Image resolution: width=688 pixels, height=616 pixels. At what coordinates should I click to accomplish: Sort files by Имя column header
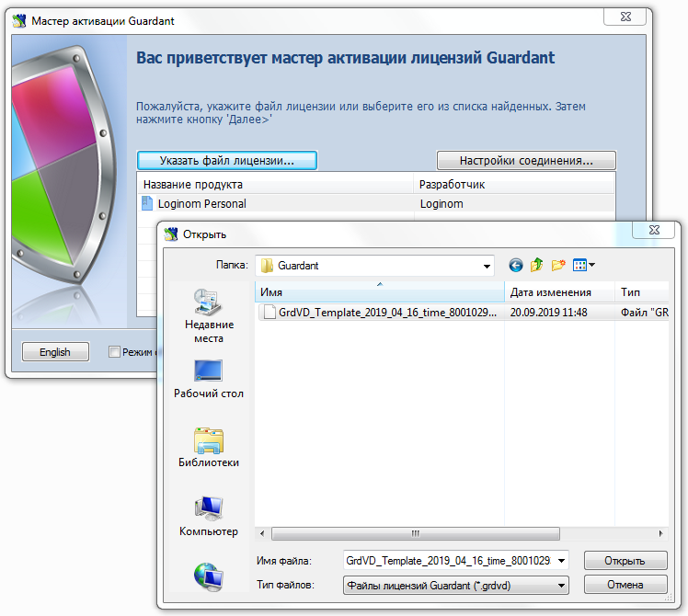(380, 292)
